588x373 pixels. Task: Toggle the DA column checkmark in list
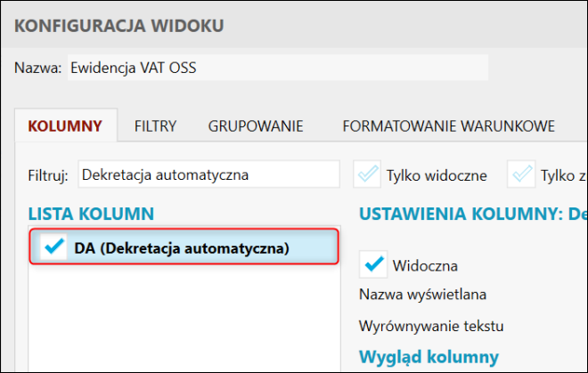tap(55, 248)
